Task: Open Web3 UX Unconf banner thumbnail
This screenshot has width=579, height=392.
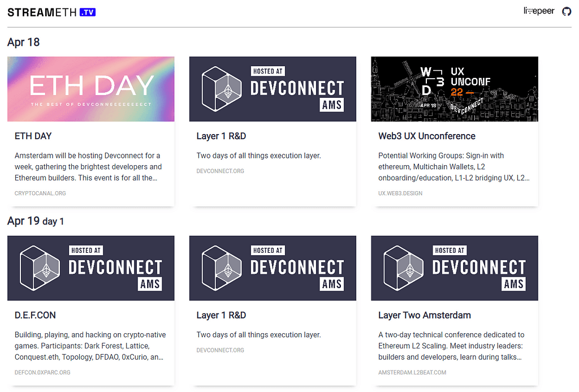Action: click(454, 89)
